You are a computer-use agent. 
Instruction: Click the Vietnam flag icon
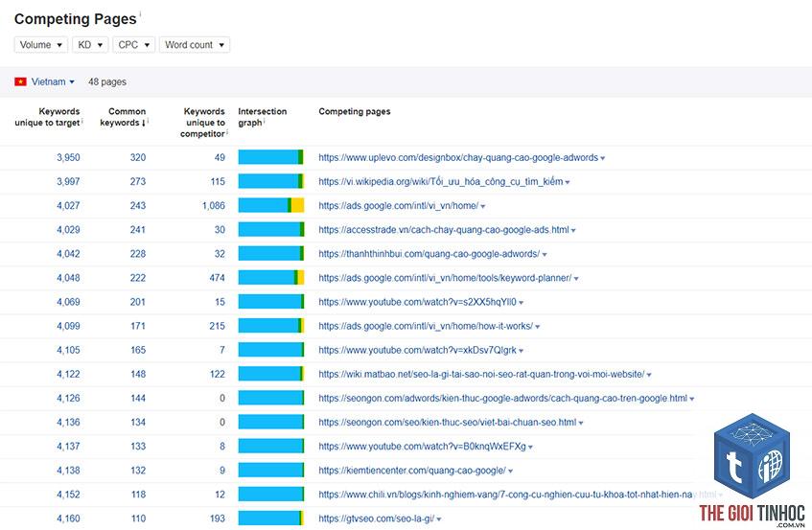click(20, 81)
